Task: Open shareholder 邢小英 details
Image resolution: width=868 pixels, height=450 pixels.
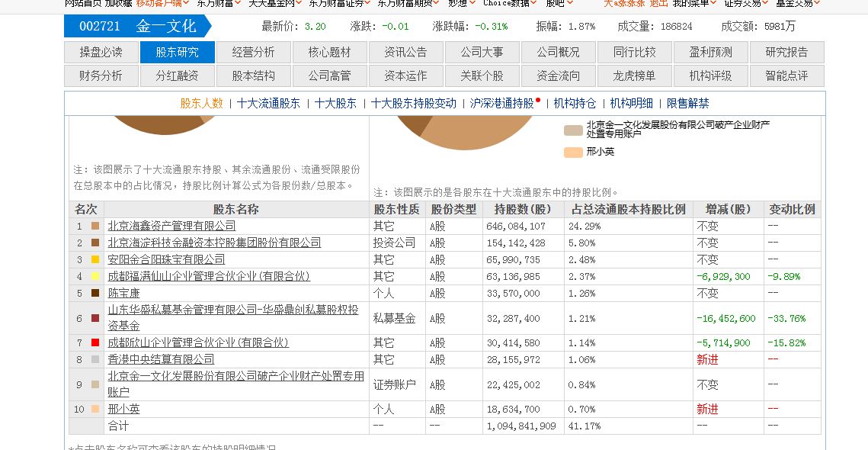Action: (124, 410)
